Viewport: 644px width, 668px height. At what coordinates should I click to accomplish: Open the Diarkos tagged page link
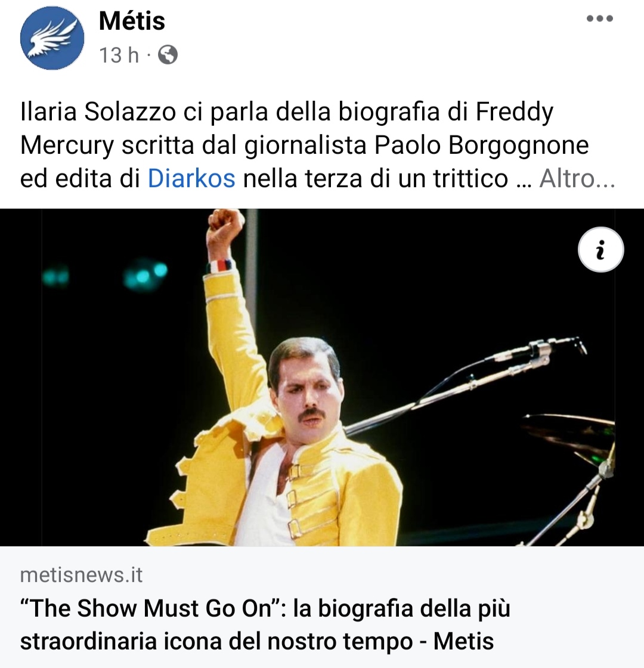tap(191, 178)
